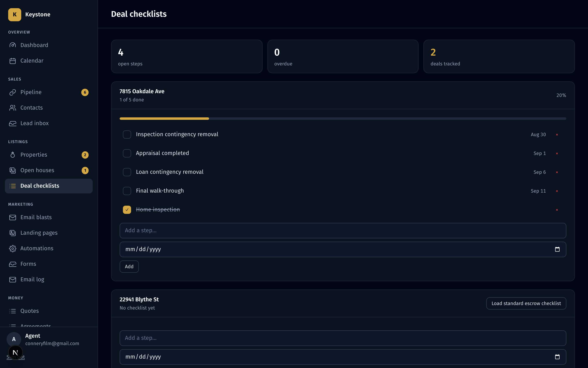Viewport: 588px width, 368px height.
Task: Click the 22941 Blythe St heading
Action: coord(139,299)
